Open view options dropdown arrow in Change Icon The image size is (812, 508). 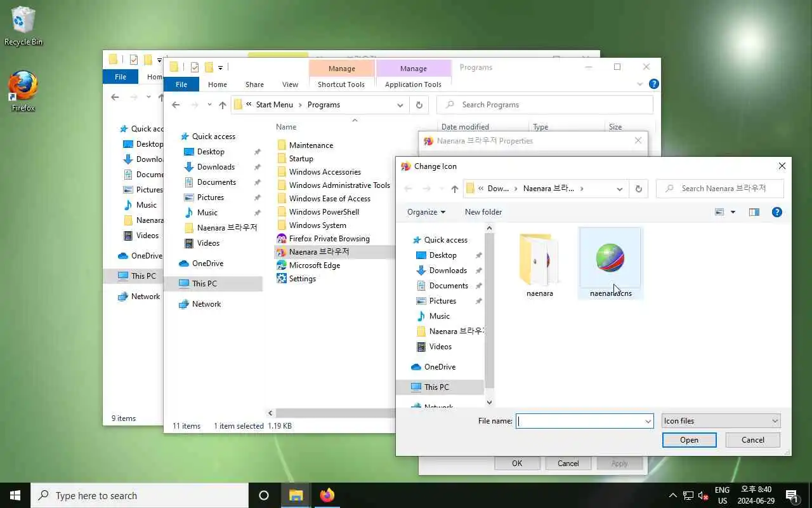coord(733,212)
